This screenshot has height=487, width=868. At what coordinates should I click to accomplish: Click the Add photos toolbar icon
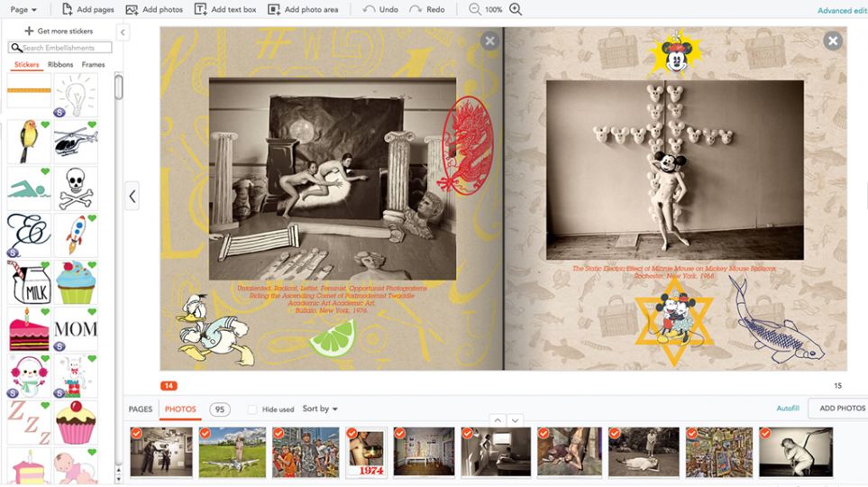coord(132,9)
